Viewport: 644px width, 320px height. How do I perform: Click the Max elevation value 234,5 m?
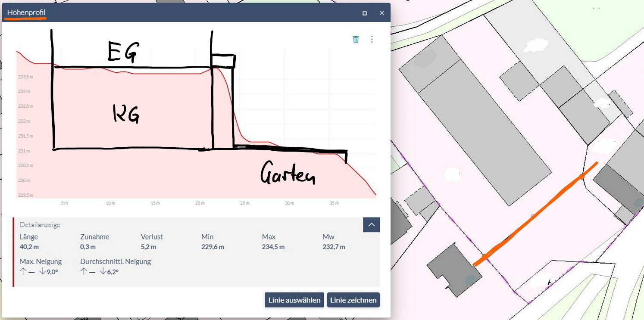[273, 247]
